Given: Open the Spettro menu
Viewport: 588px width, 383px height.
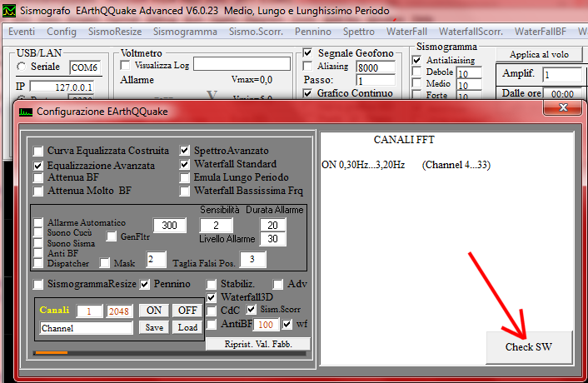Looking at the screenshot, I should coord(358,32).
